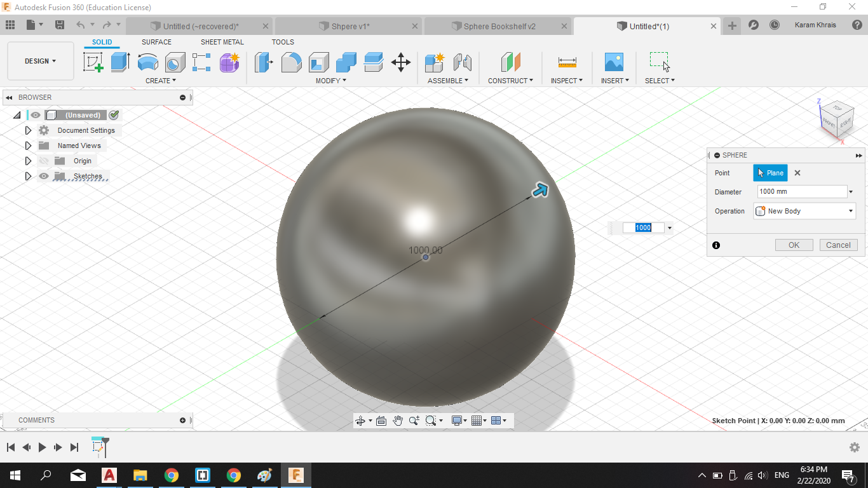The height and width of the screenshot is (488, 868).
Task: Click the timeline sketch feature marker
Action: point(98,447)
